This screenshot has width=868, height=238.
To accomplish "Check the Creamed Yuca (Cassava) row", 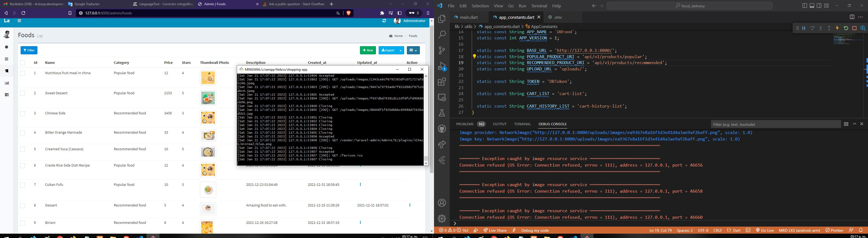I will pyautogui.click(x=23, y=149).
